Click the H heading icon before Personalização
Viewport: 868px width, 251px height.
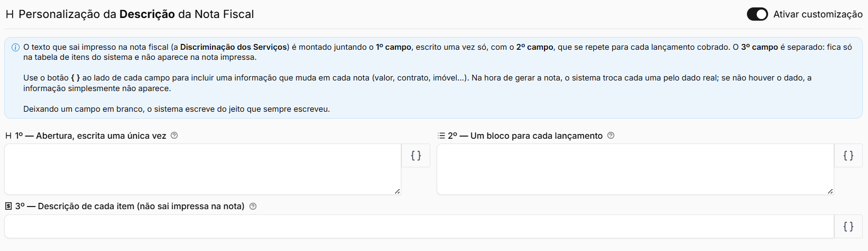coord(10,14)
